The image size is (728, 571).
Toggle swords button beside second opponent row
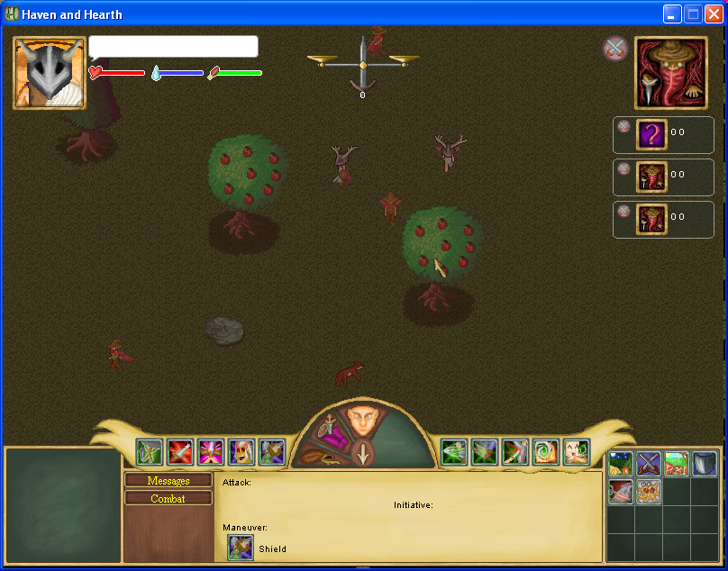coord(623,168)
